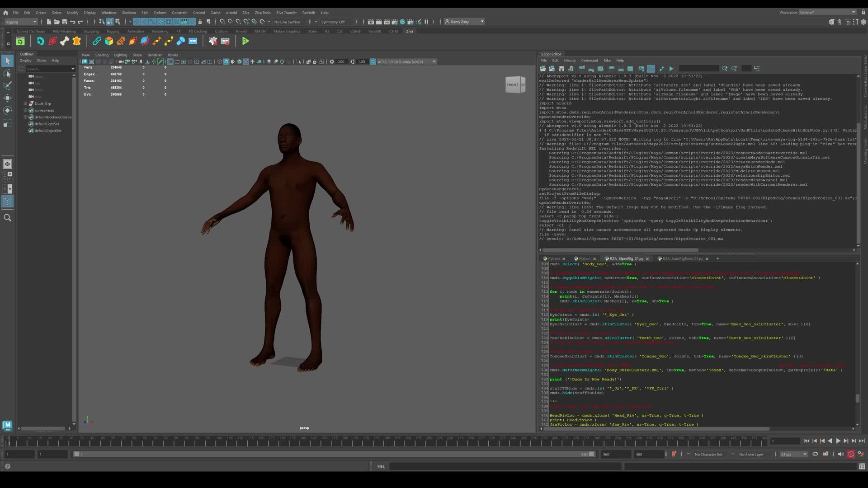The image size is (868, 488).
Task: Switch to the RZA_AutoRigTools_01.py script tab
Action: tap(683, 258)
